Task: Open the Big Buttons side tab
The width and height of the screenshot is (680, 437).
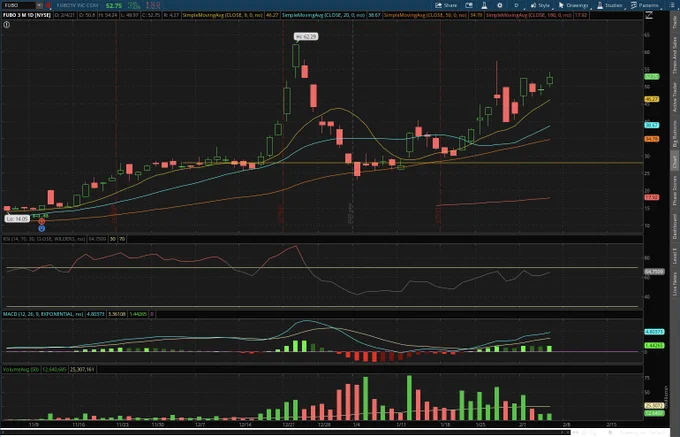Action: [674, 134]
